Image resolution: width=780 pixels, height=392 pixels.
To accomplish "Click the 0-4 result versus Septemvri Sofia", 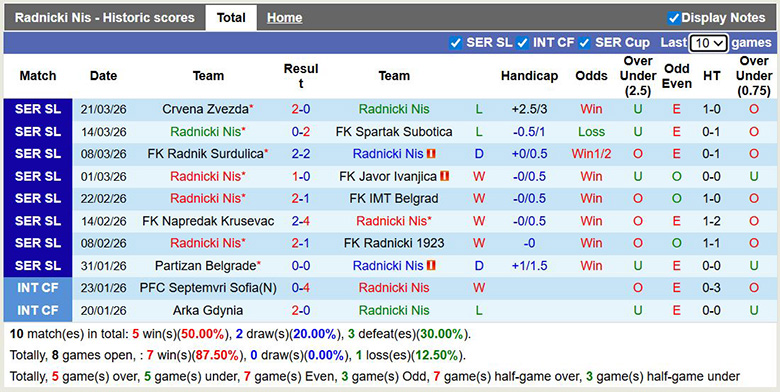I will [300, 288].
